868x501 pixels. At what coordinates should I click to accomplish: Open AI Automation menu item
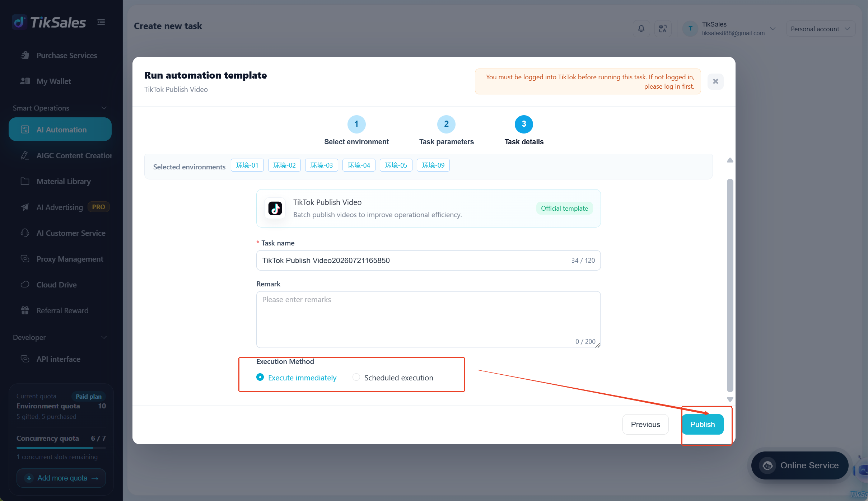pos(60,130)
